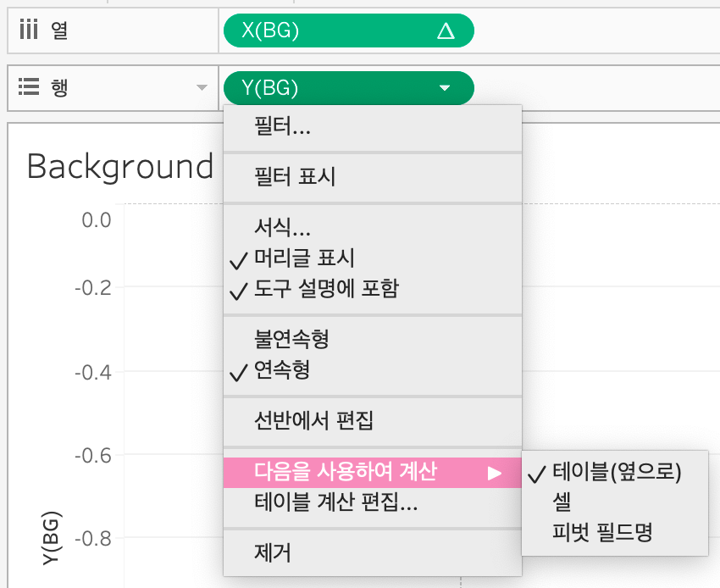Select the Y(BG) pill on rows shelf
The width and height of the screenshot is (720, 588).
pyautogui.click(x=348, y=88)
